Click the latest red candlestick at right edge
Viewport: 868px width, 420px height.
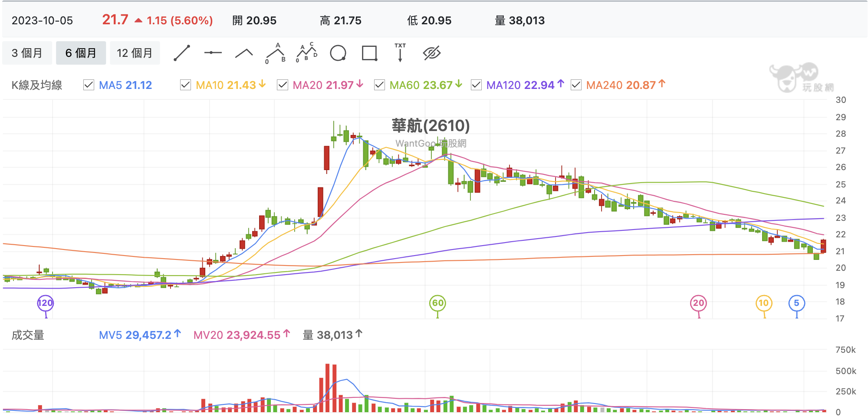click(823, 246)
